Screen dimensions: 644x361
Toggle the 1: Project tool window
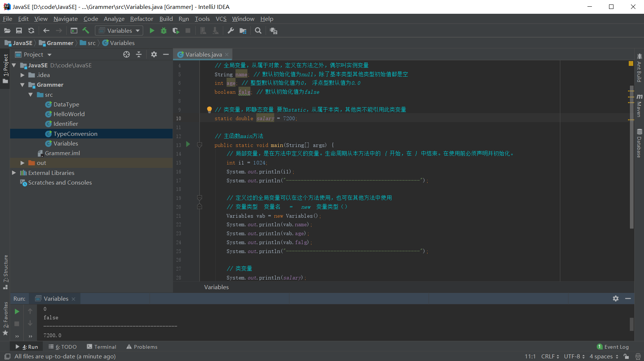click(5, 67)
